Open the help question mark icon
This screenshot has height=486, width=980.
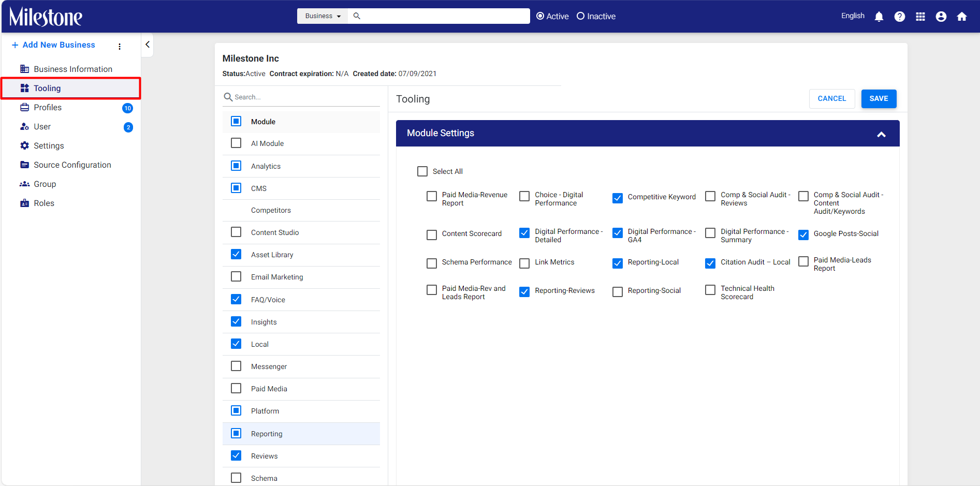[x=900, y=17]
